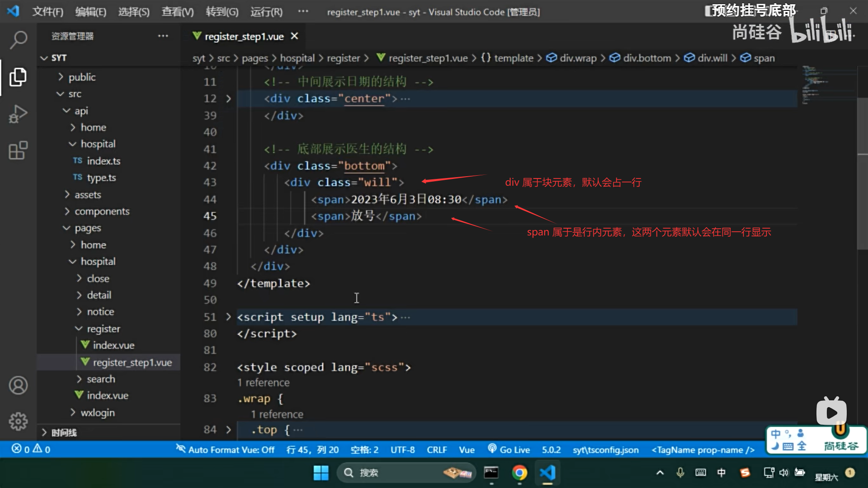Image resolution: width=868 pixels, height=488 pixels.
Task: Expand the public folder
Action: pyautogui.click(x=82, y=77)
